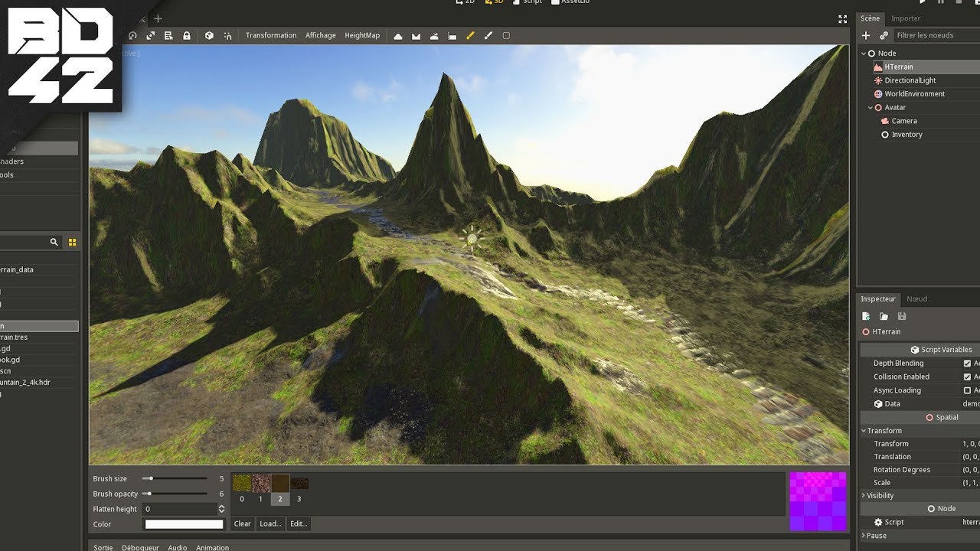Click the rotate mode toolbar icon
980x551 pixels.
pos(132,36)
